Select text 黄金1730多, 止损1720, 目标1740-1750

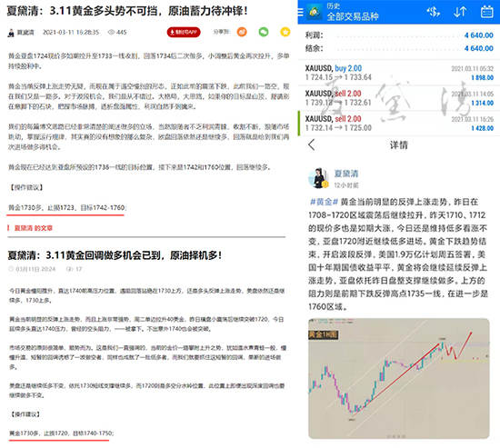(x=61, y=433)
